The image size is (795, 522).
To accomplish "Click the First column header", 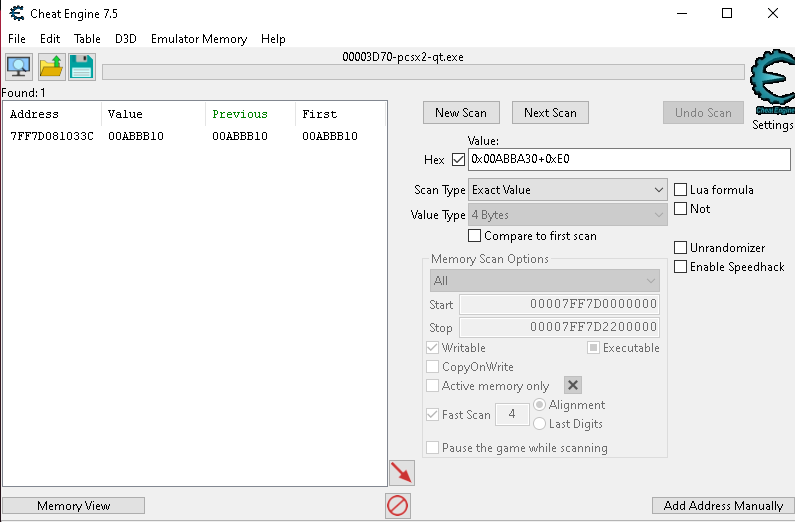I will coord(340,114).
